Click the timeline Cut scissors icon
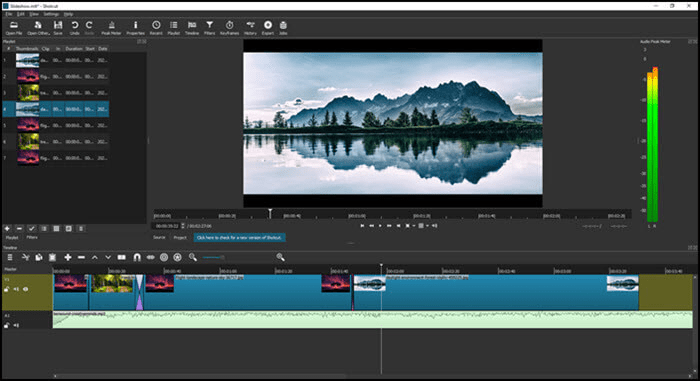 pyautogui.click(x=25, y=257)
